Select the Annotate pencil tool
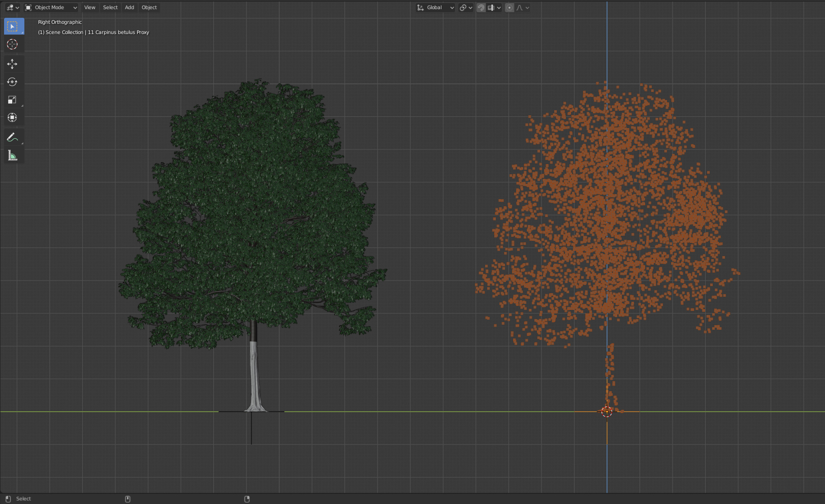Screen dimensions: 825x504 (x=13, y=137)
